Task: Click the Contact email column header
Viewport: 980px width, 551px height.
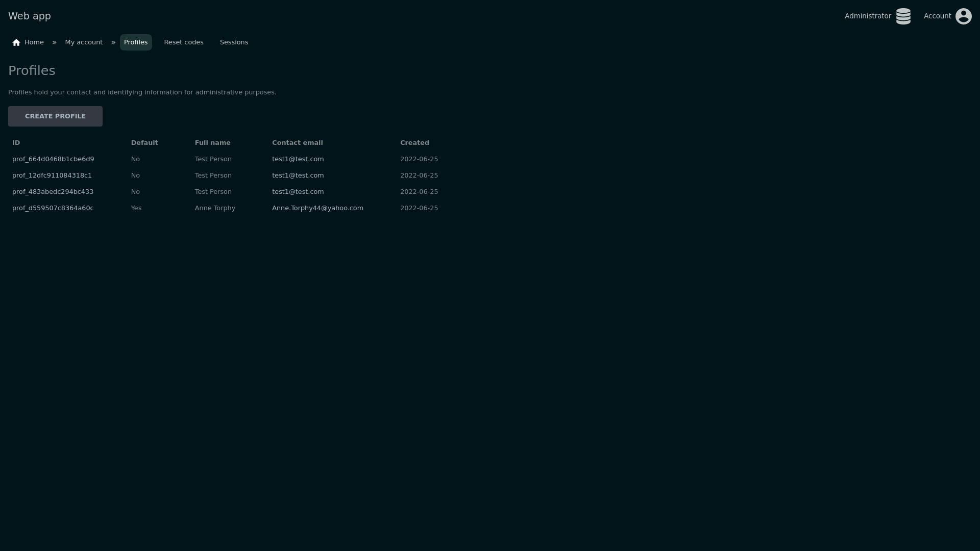Action: pos(297,143)
